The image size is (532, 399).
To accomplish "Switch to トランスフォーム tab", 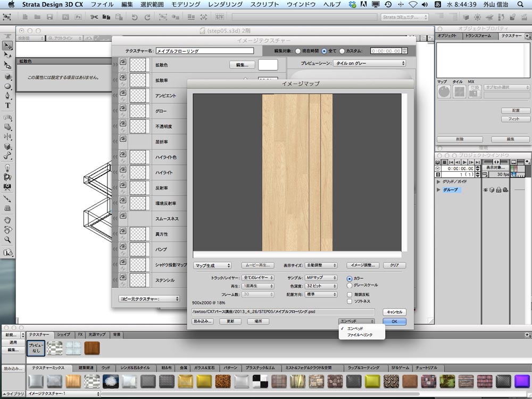I will pyautogui.click(x=478, y=36).
